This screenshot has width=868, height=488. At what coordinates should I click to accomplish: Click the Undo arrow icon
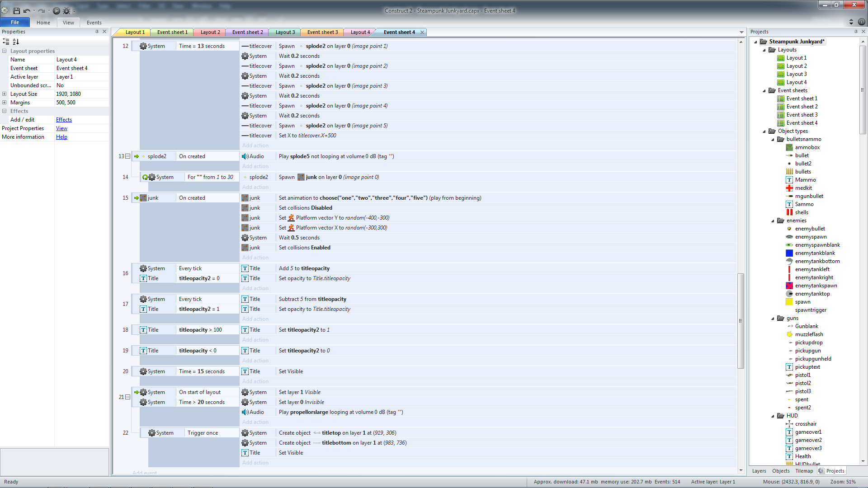click(x=27, y=10)
